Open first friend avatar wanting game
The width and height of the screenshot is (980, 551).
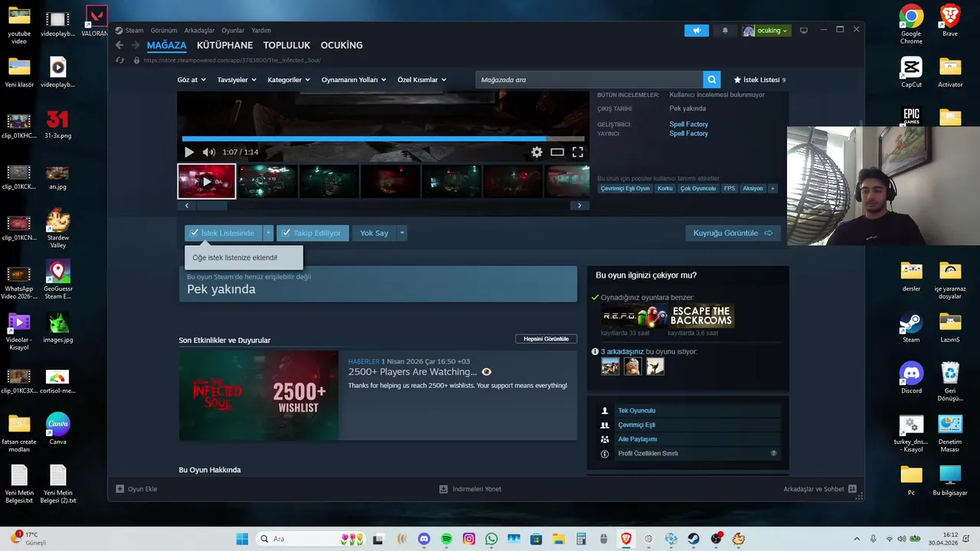[610, 367]
